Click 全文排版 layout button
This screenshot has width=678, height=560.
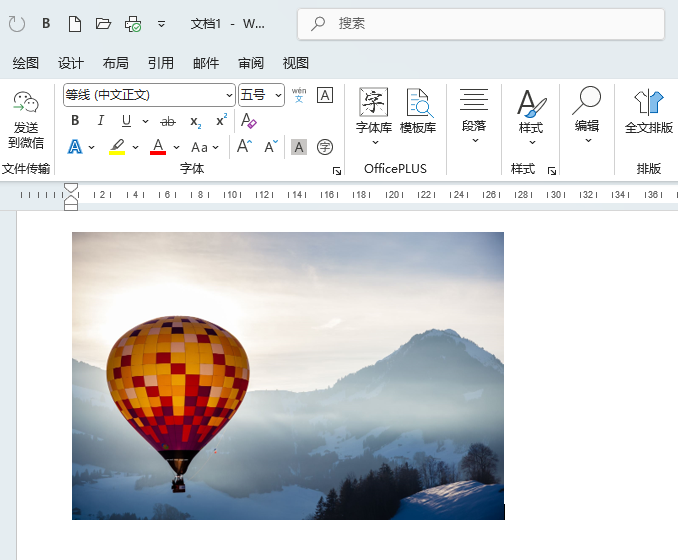tap(649, 112)
